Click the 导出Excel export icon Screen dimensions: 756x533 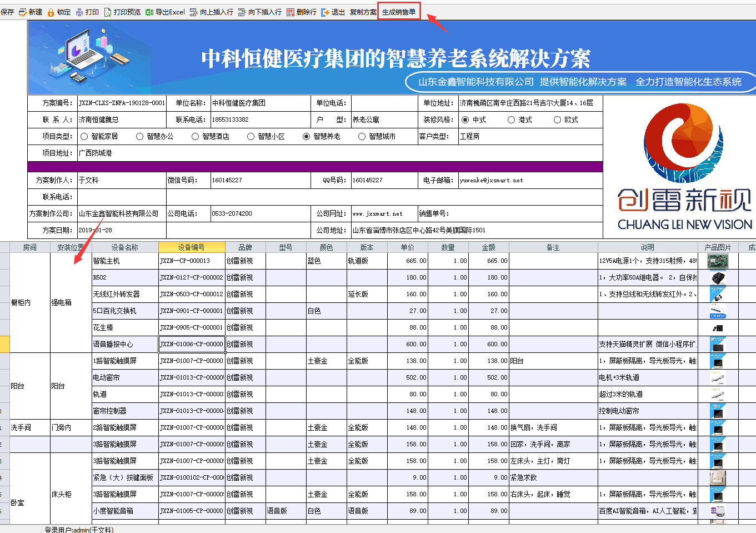161,10
